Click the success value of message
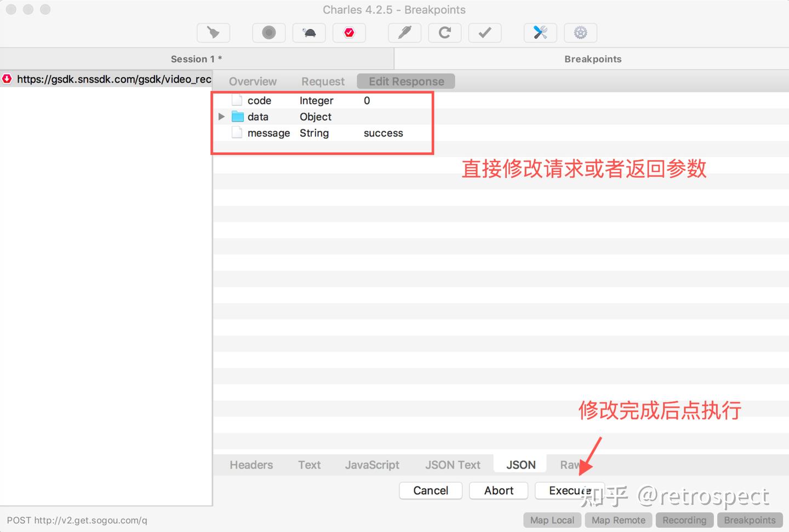Viewport: 789px width, 532px height. click(383, 133)
